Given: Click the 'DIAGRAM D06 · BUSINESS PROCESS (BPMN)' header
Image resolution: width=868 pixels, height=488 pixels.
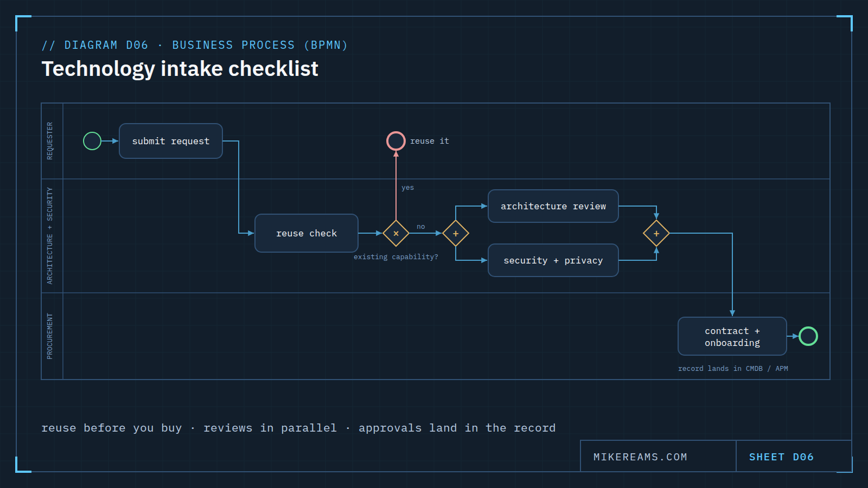Looking at the screenshot, I should pyautogui.click(x=195, y=45).
